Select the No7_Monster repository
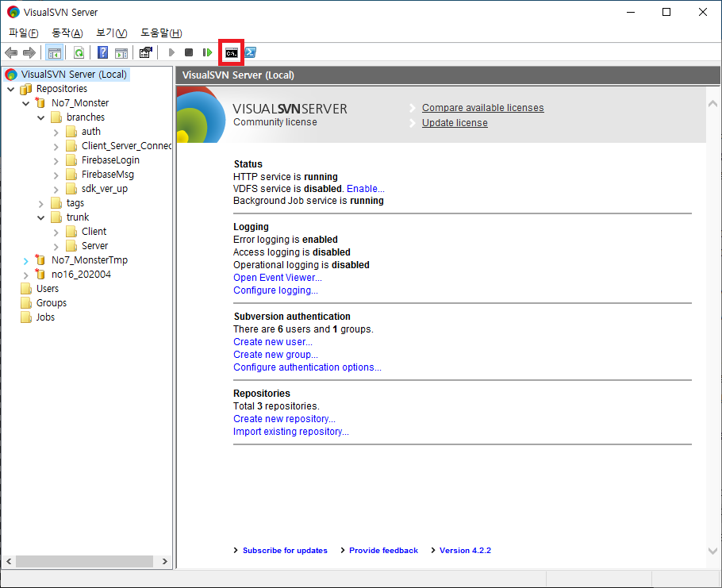The height and width of the screenshot is (588, 722). (80, 102)
